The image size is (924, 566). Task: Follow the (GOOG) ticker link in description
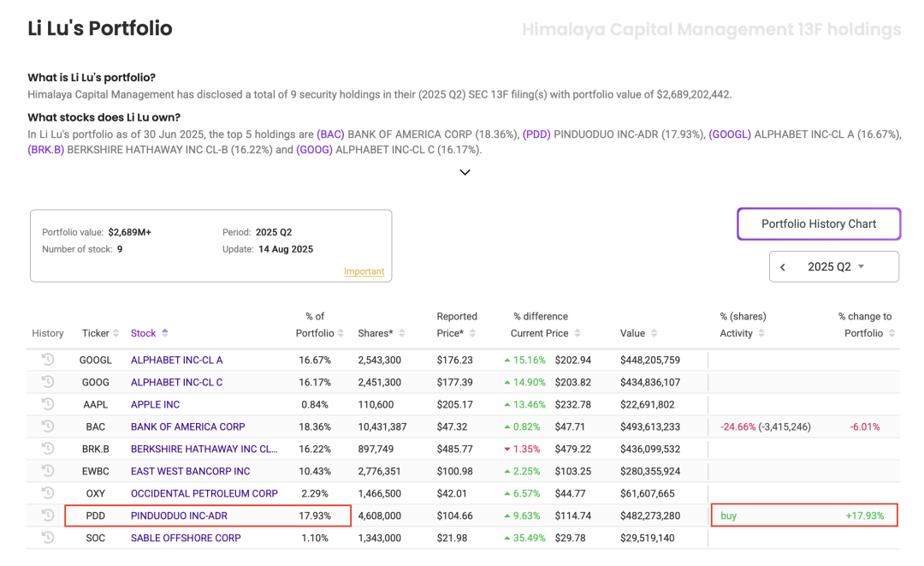point(314,150)
